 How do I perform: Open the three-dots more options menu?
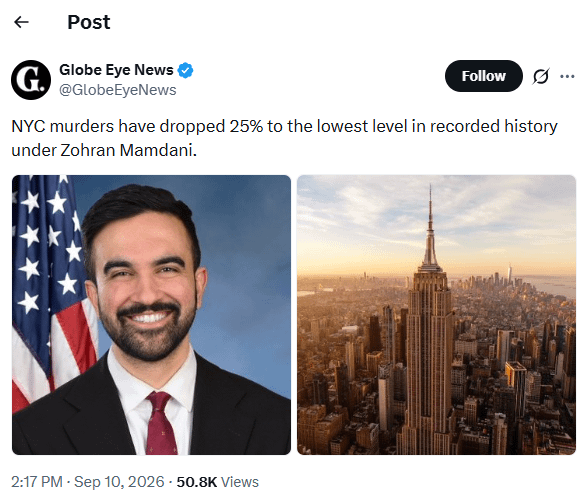pos(567,76)
